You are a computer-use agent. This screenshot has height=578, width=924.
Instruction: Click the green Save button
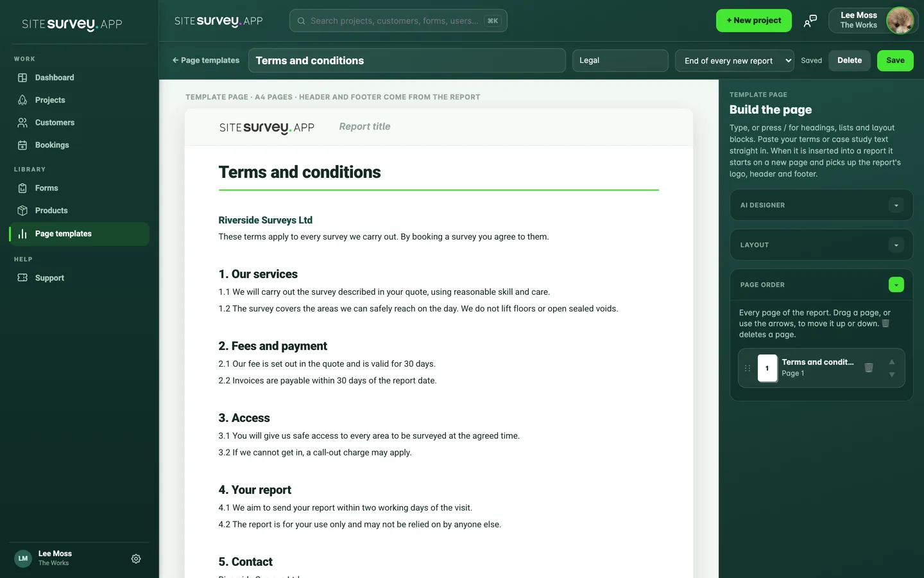895,60
